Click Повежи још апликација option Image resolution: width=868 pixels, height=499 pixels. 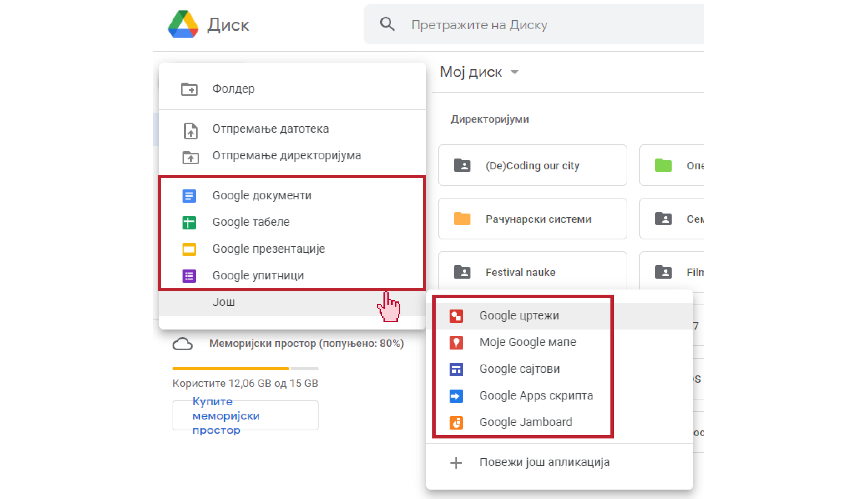(544, 463)
